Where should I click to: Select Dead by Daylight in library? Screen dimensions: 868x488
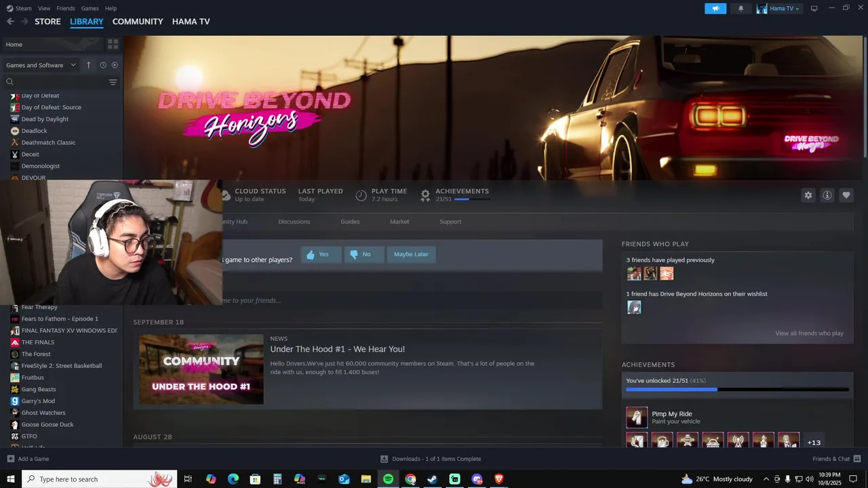[x=45, y=119]
